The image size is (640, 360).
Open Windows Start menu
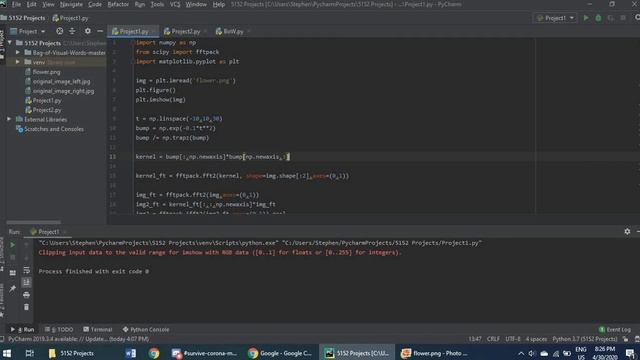click(x=7, y=353)
